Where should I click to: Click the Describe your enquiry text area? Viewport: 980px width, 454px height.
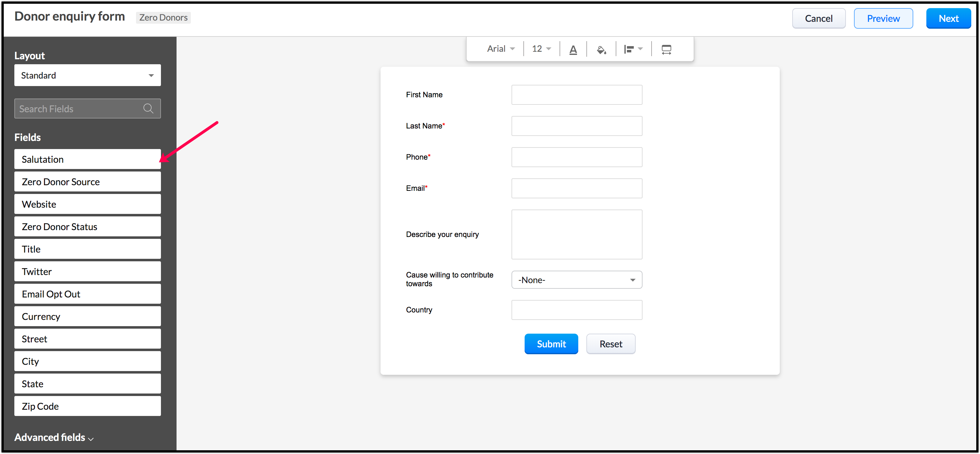(576, 234)
